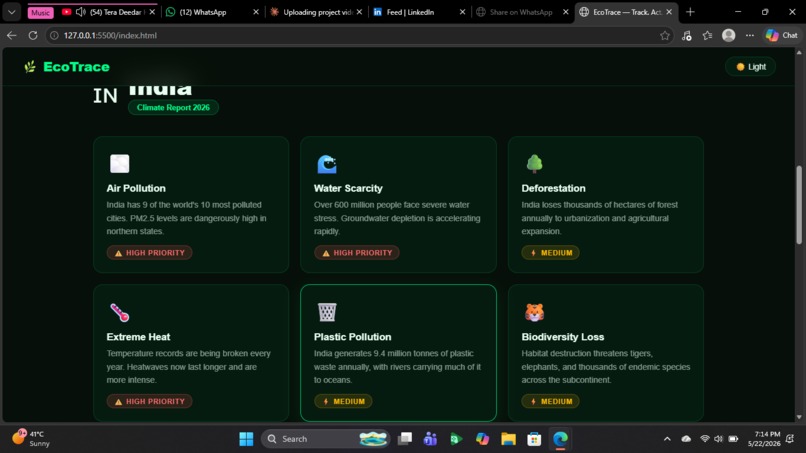
Task: Click the page vertical scrollbar thumb
Action: pyautogui.click(x=799, y=205)
